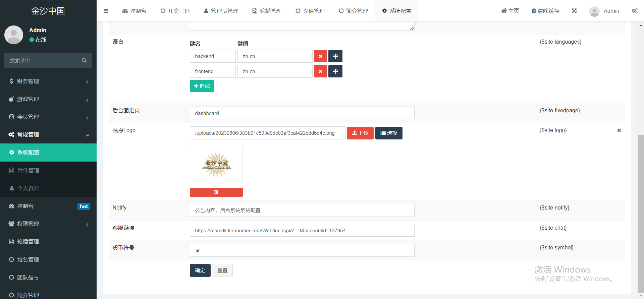
Task: Click the backend key name field
Action: [213, 56]
